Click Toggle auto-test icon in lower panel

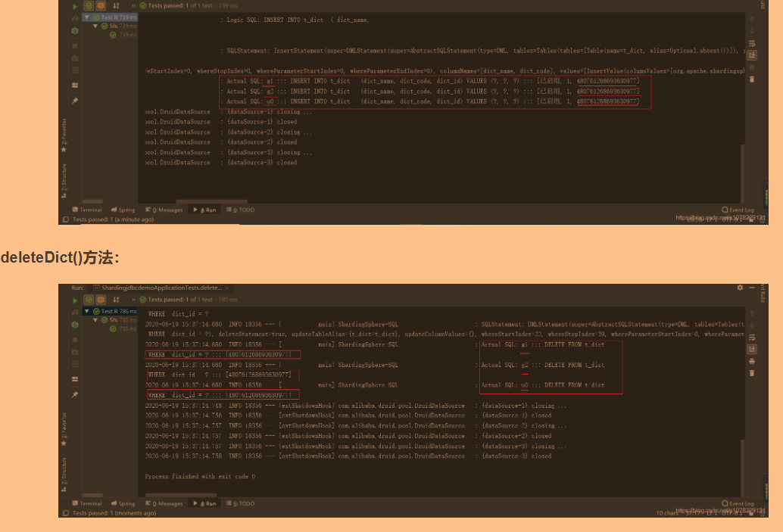[x=75, y=325]
